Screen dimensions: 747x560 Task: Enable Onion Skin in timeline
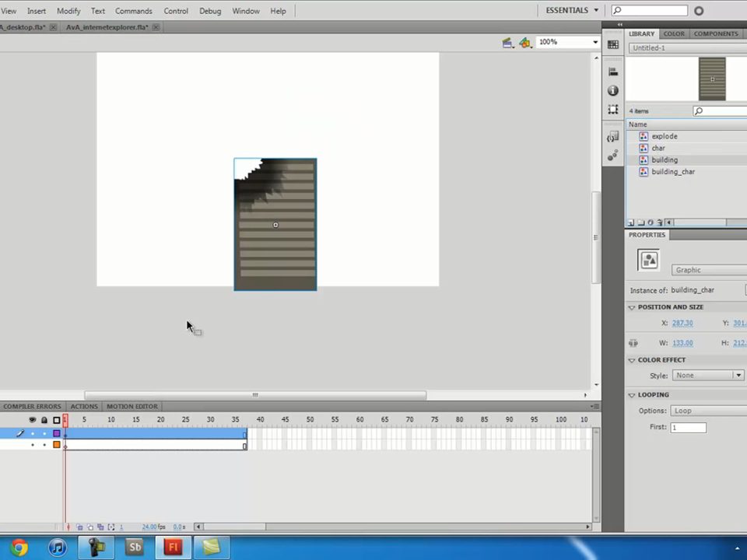click(x=79, y=527)
